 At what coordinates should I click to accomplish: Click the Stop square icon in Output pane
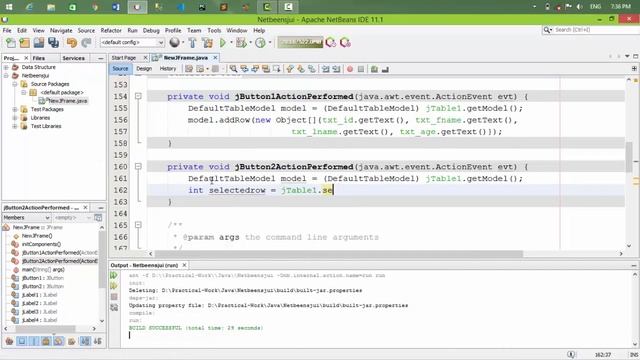coord(114,297)
